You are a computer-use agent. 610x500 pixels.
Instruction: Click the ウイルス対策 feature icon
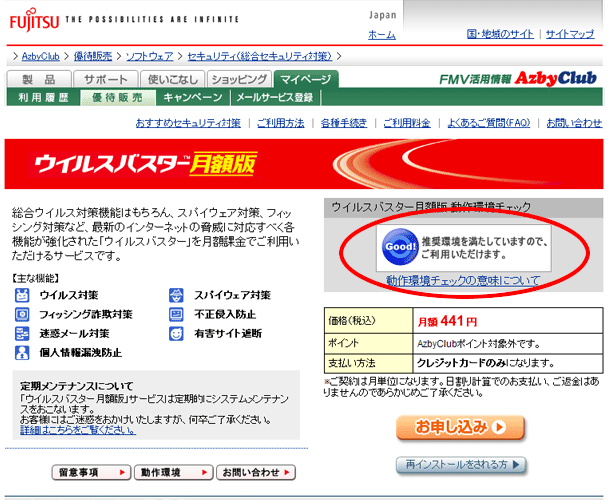click(x=22, y=295)
